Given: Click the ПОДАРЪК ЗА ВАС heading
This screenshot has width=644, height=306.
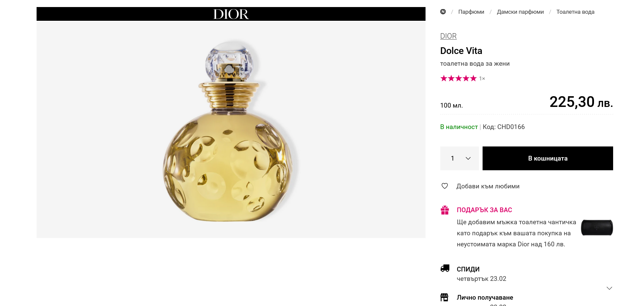Looking at the screenshot, I should (x=484, y=210).
